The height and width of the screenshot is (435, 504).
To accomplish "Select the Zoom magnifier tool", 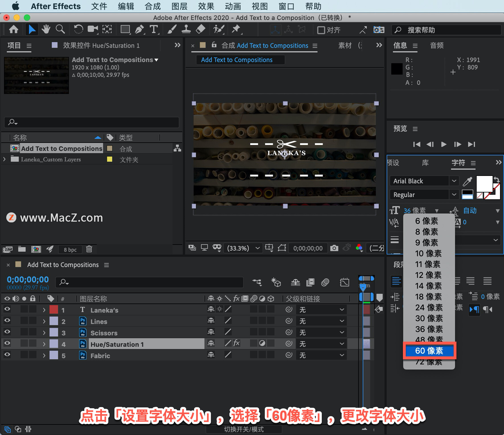I will pos(60,29).
